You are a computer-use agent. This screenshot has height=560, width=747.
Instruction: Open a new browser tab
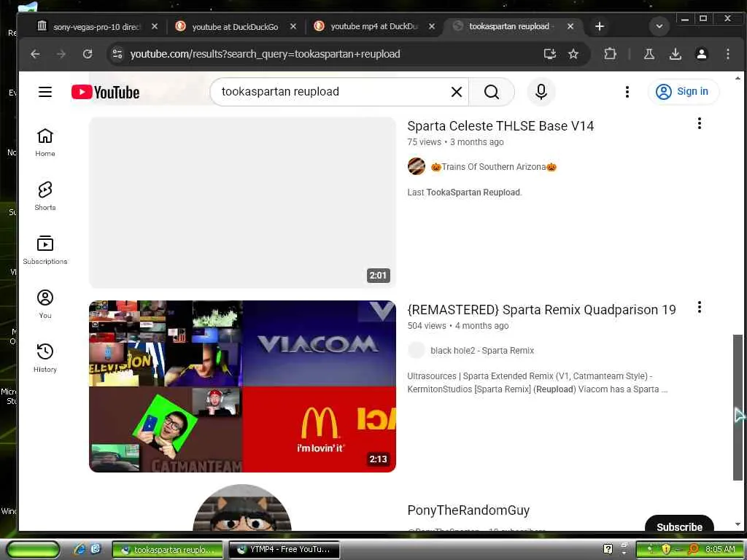(x=600, y=26)
